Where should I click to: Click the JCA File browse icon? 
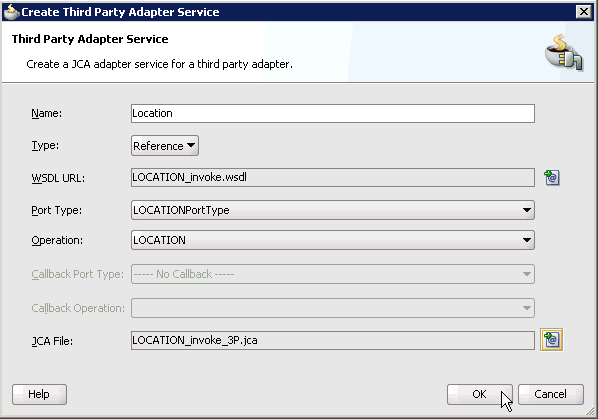(551, 340)
